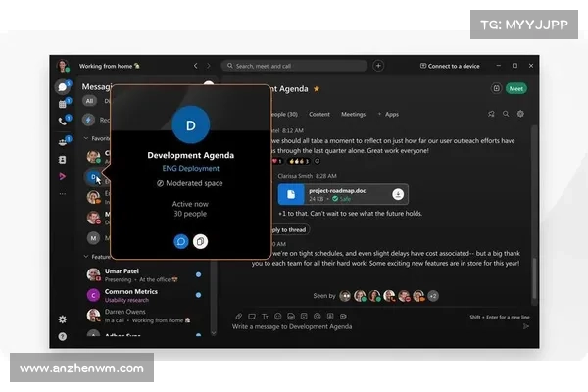Download project-roadmap.doc with the arrow button

[398, 194]
